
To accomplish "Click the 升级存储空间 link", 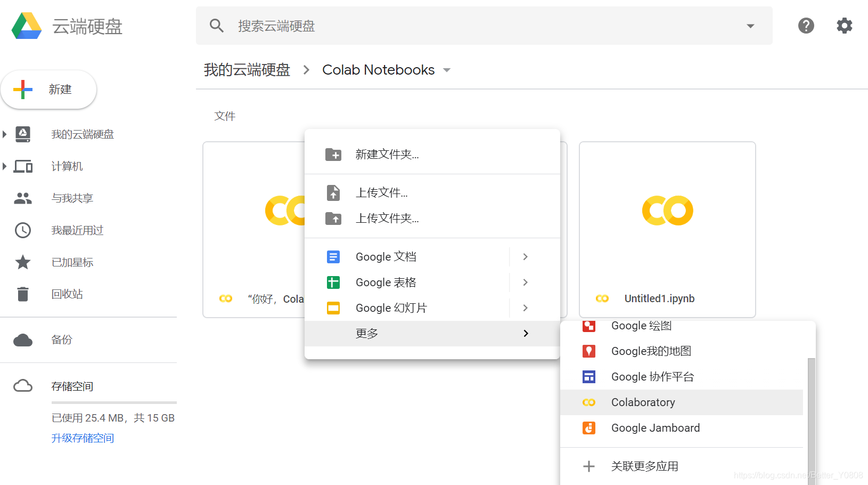I will pyautogui.click(x=83, y=438).
